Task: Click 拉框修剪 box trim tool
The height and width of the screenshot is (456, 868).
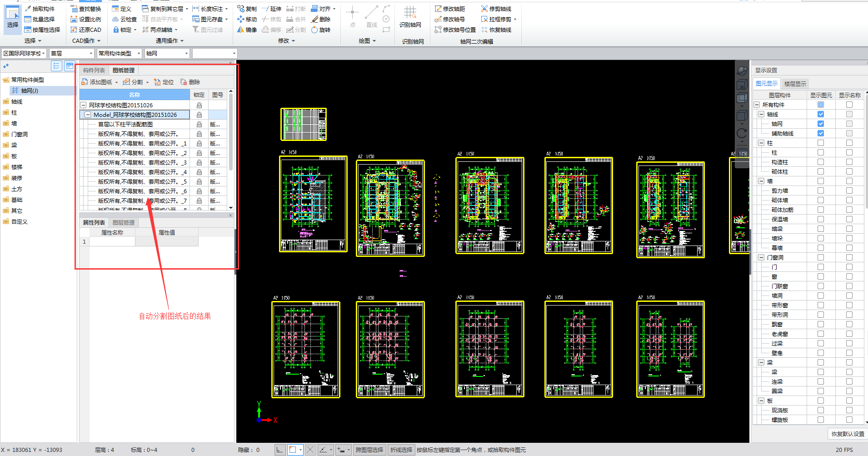Action: [x=496, y=19]
